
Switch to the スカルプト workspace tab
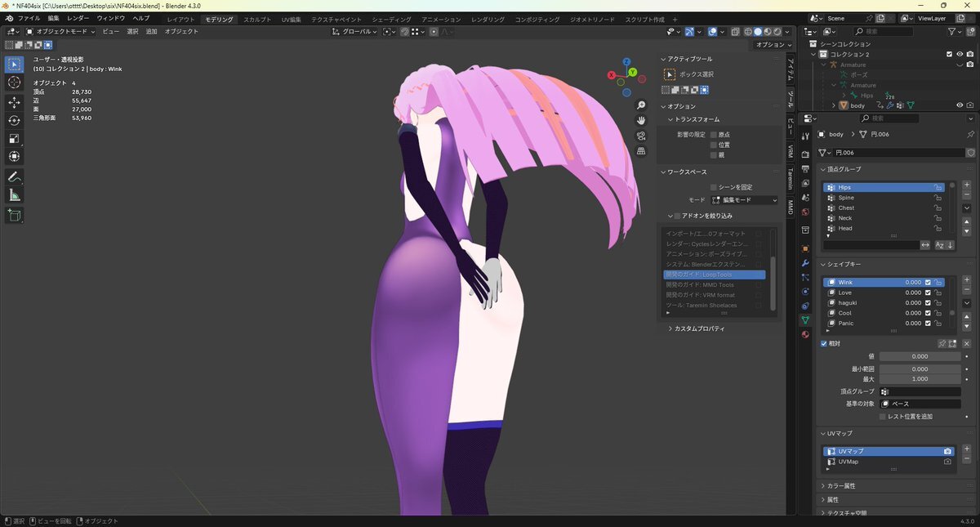tap(257, 19)
